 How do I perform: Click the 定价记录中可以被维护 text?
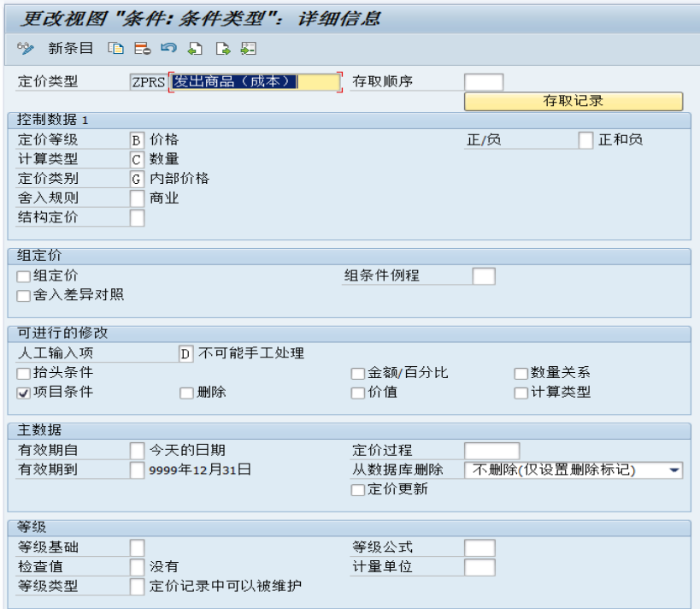226,586
